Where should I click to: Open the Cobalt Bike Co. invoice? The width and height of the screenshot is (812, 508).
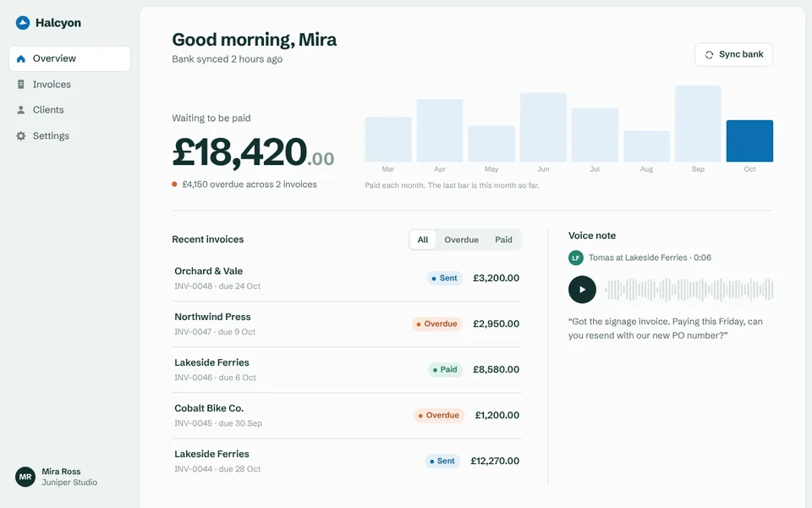(347, 415)
